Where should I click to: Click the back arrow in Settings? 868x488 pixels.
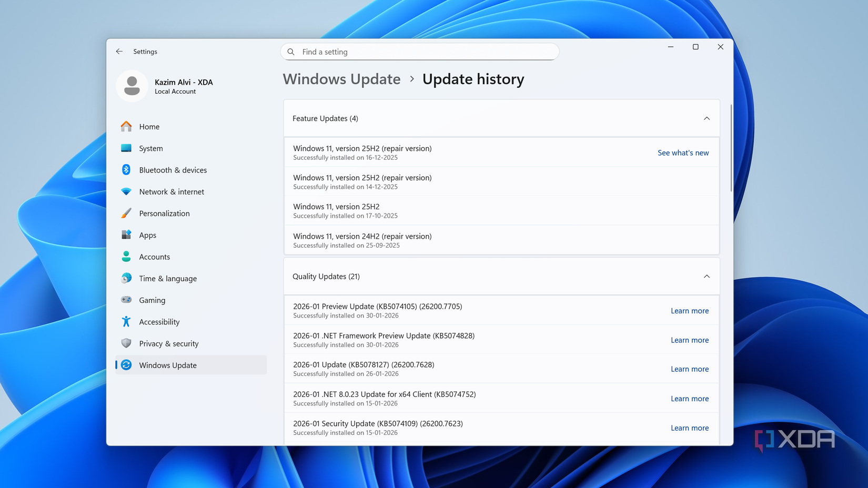119,52
